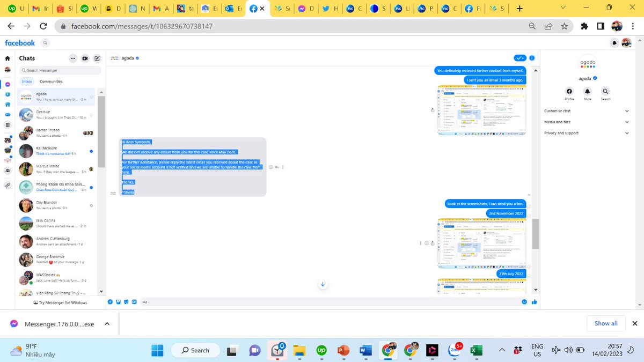644x362 pixels.
Task: Start a new video room
Action: pos(85,58)
